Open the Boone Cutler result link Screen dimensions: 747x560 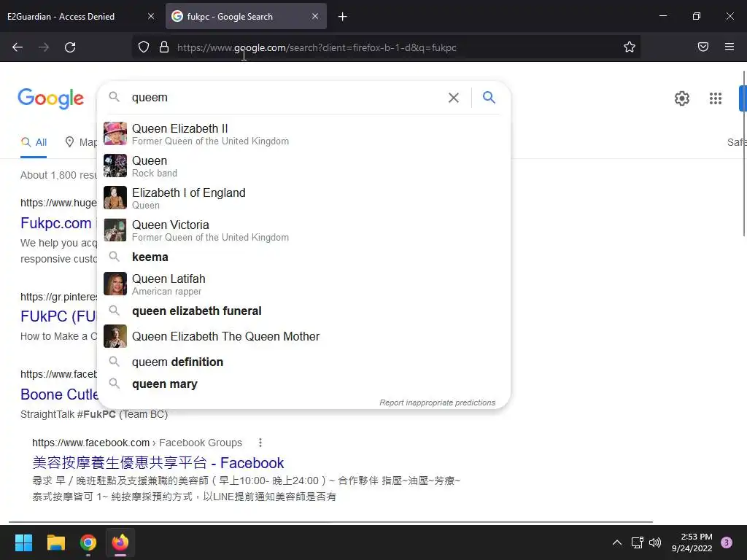point(59,394)
